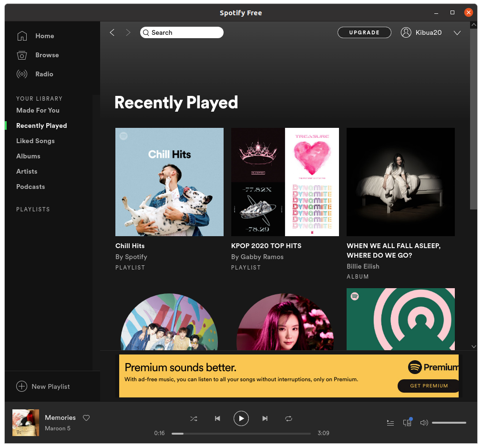This screenshot has height=448, width=482.
Task: Open Liked Songs
Action: click(x=35, y=141)
